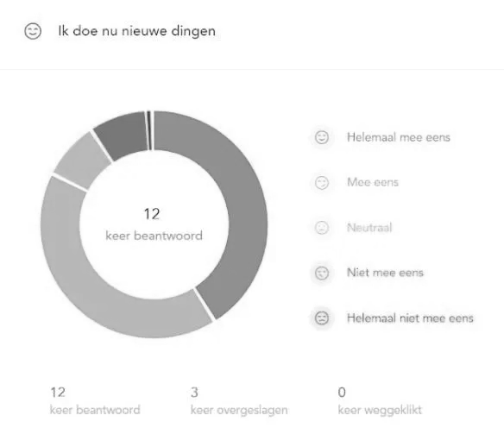
Task: Click the 'Ik doe nu nieuwe dingen' title
Action: tap(136, 31)
